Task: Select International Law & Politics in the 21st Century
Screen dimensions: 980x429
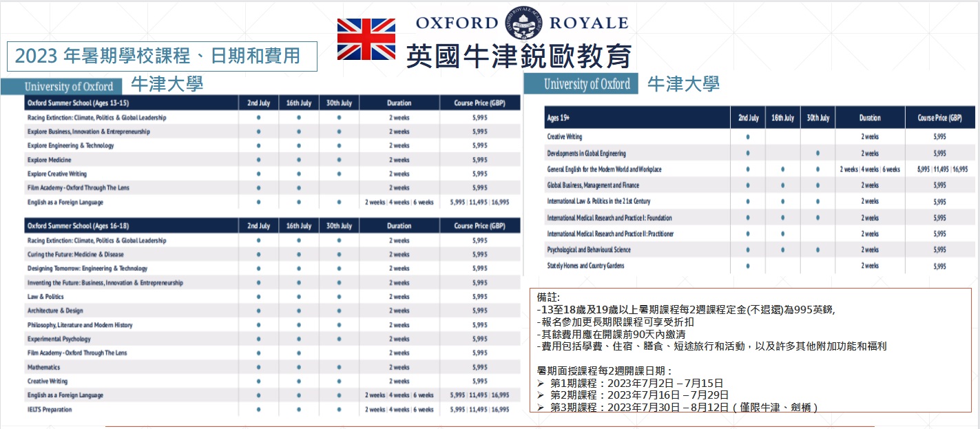Action: tap(598, 202)
